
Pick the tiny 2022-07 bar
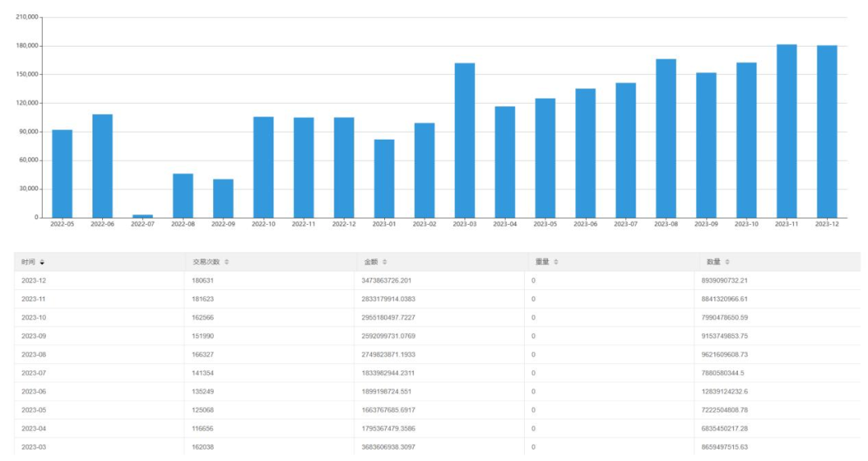(x=143, y=216)
